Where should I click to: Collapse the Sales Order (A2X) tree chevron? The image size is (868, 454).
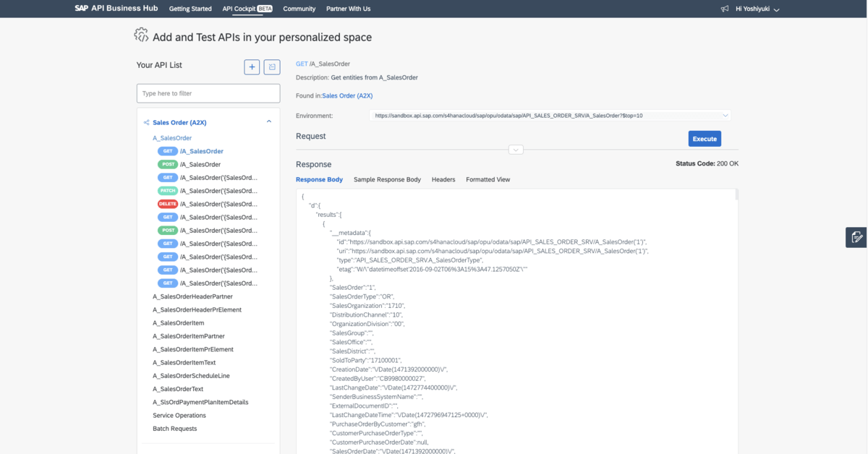click(x=269, y=122)
